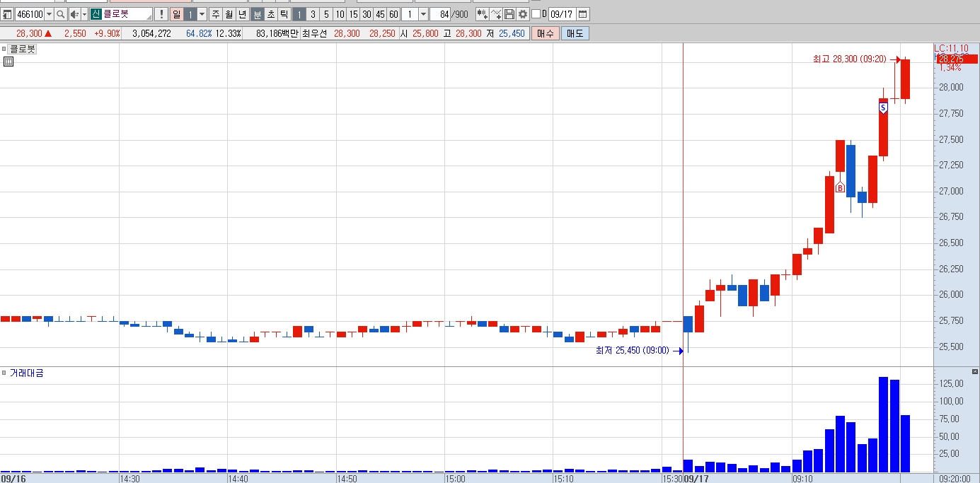Select the 5 minute interval tab
The width and height of the screenshot is (980, 483).
pyautogui.click(x=326, y=14)
